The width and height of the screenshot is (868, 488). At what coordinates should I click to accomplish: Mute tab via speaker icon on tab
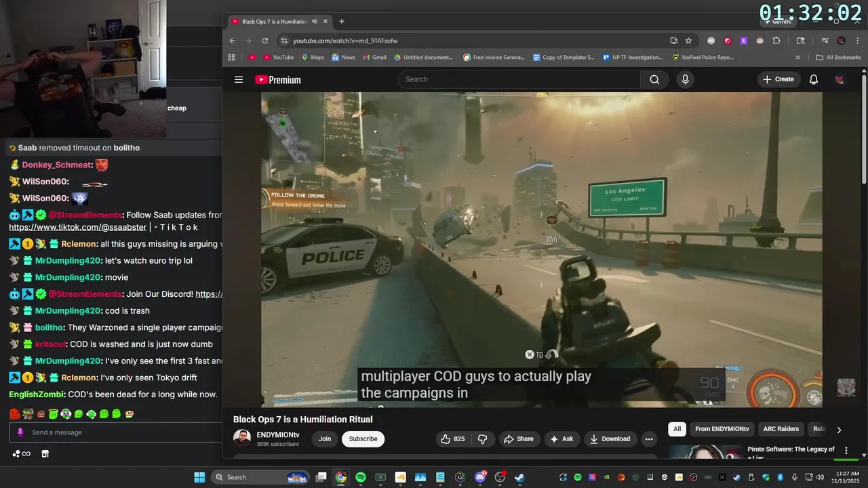click(315, 22)
